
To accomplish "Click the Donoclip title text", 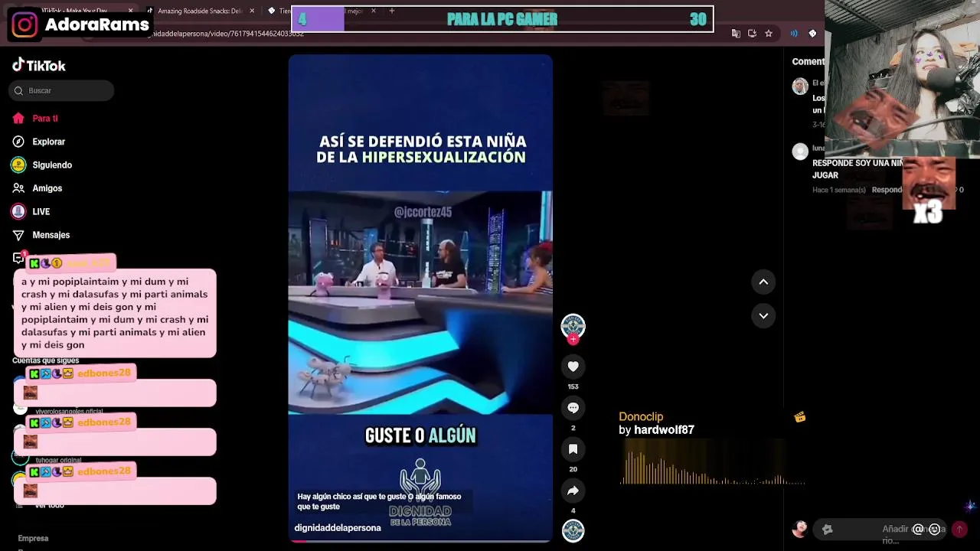I will pyautogui.click(x=641, y=416).
